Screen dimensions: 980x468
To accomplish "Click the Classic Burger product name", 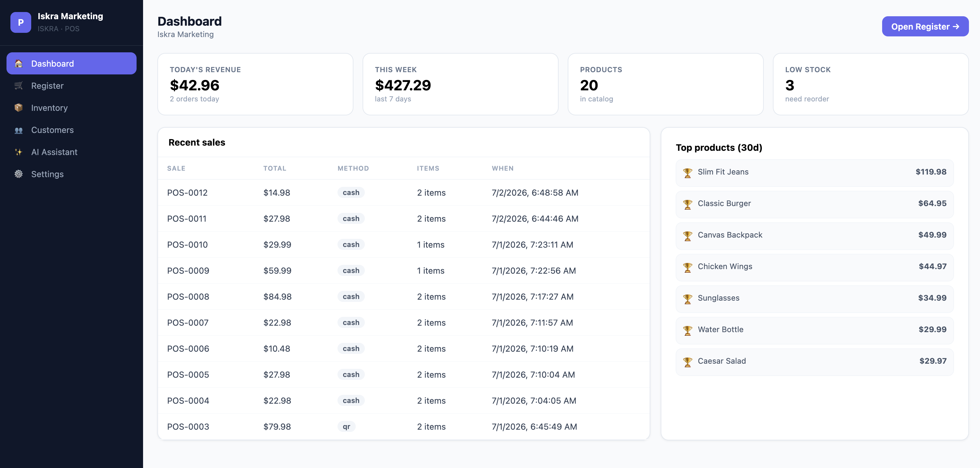I will click(x=724, y=203).
